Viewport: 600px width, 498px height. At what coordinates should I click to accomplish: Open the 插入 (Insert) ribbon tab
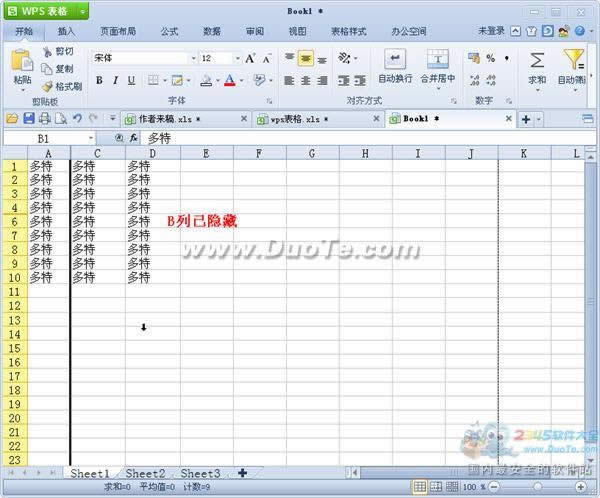[x=66, y=31]
